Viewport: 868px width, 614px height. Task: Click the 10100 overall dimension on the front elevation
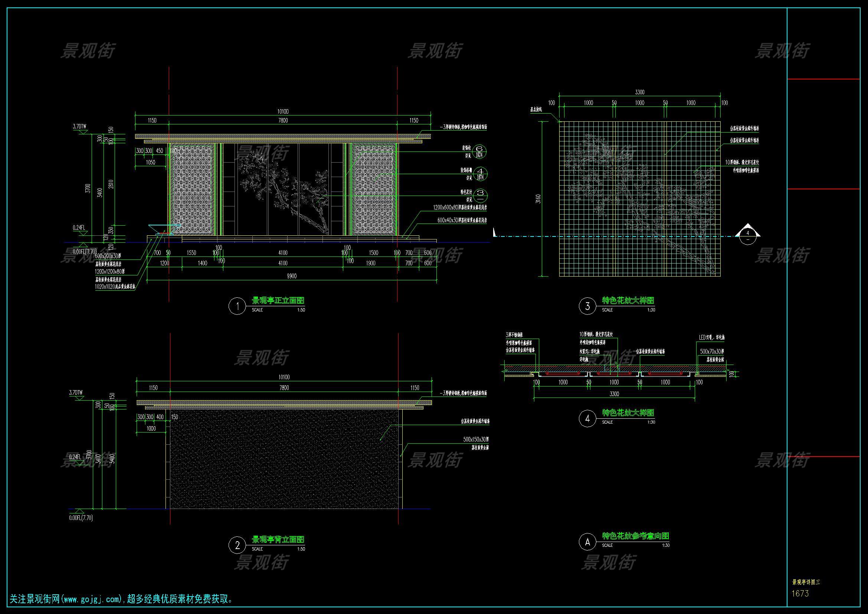(283, 111)
